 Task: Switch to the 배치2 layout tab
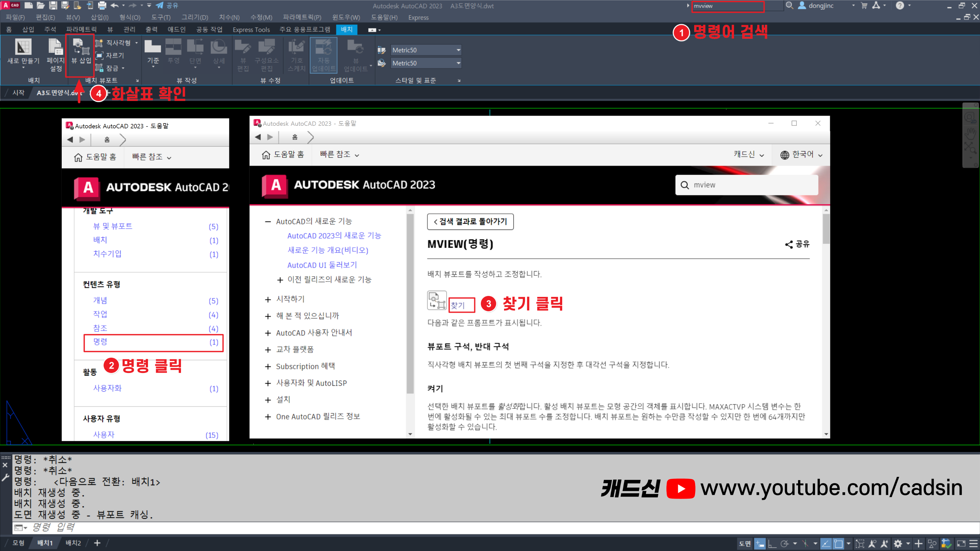73,543
